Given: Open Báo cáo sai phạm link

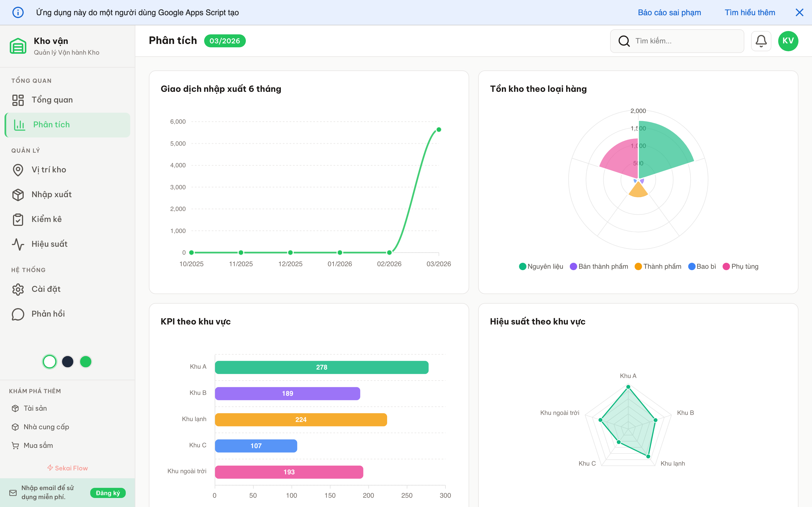Looking at the screenshot, I should tap(669, 12).
